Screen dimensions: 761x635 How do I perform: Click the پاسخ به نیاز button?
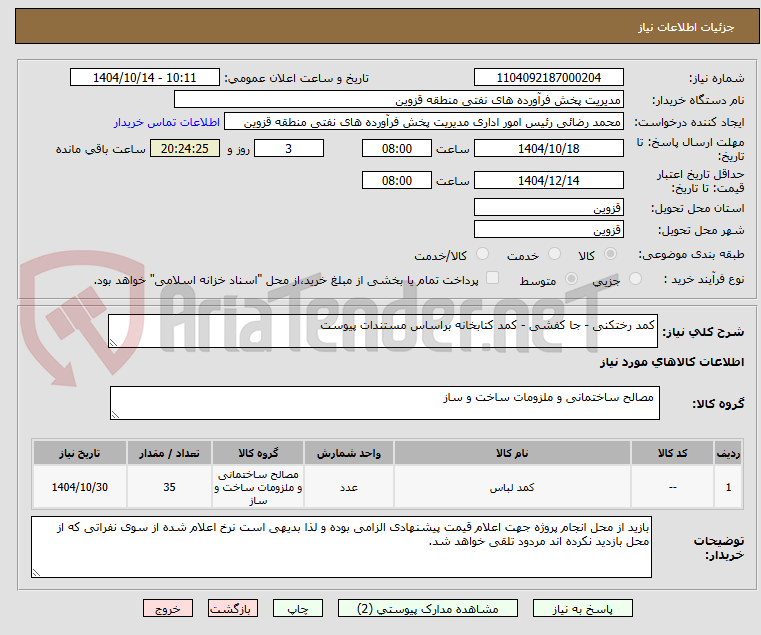pos(582,608)
